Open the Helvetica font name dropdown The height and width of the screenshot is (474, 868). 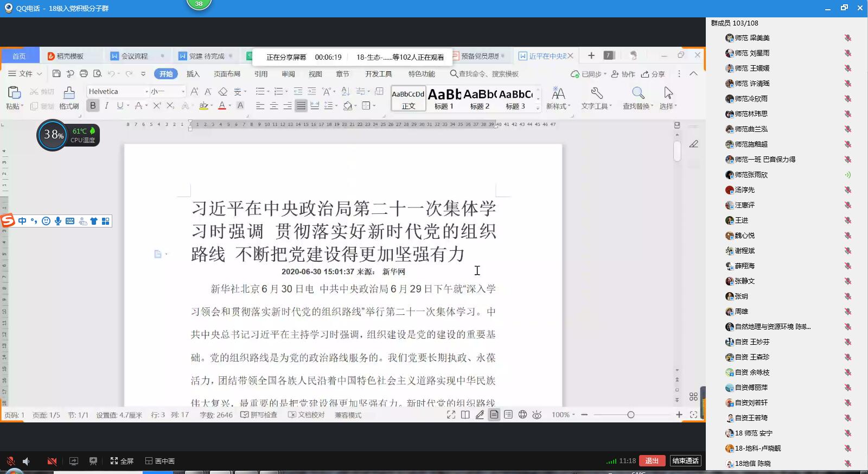146,92
